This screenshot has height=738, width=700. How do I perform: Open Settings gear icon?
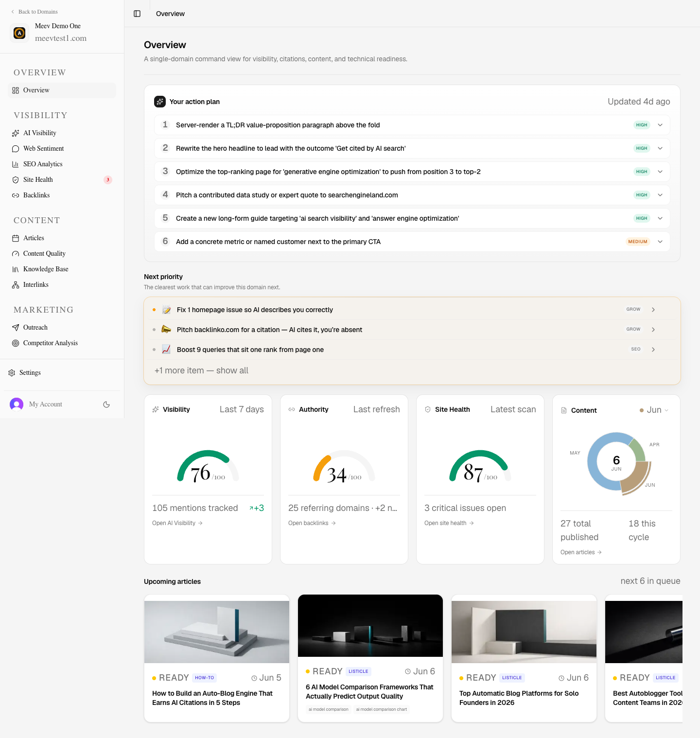tap(12, 373)
